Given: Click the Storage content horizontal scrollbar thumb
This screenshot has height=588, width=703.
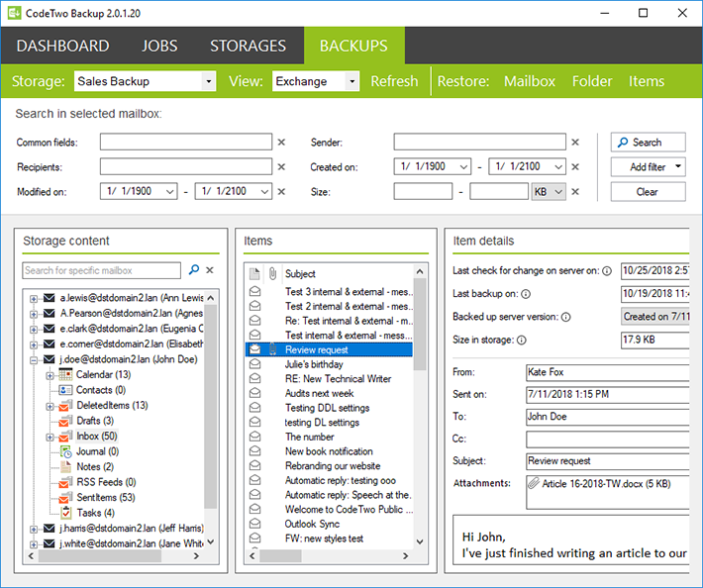Looking at the screenshot, I should tap(100, 555).
